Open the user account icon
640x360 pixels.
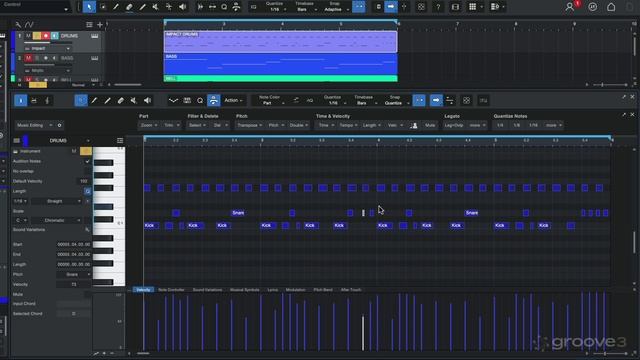tap(569, 7)
